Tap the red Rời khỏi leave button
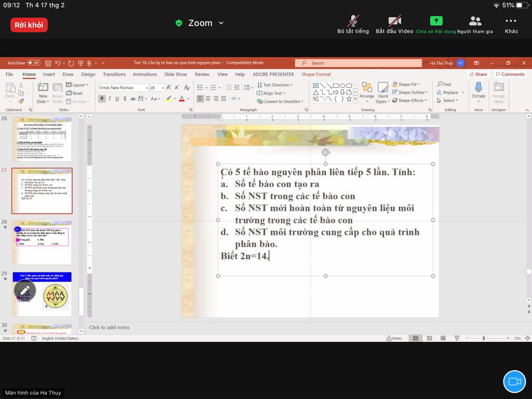Image resolution: width=532 pixels, height=399 pixels. (x=29, y=25)
